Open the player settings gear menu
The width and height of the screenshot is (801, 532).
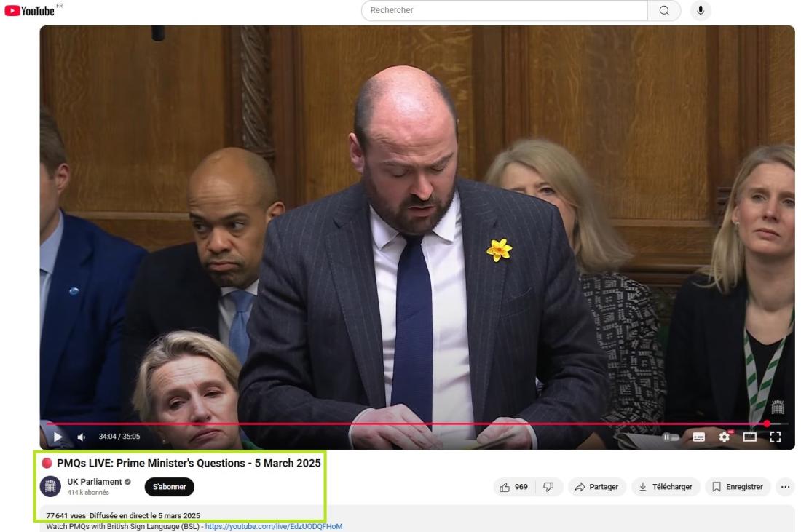pyautogui.click(x=724, y=437)
